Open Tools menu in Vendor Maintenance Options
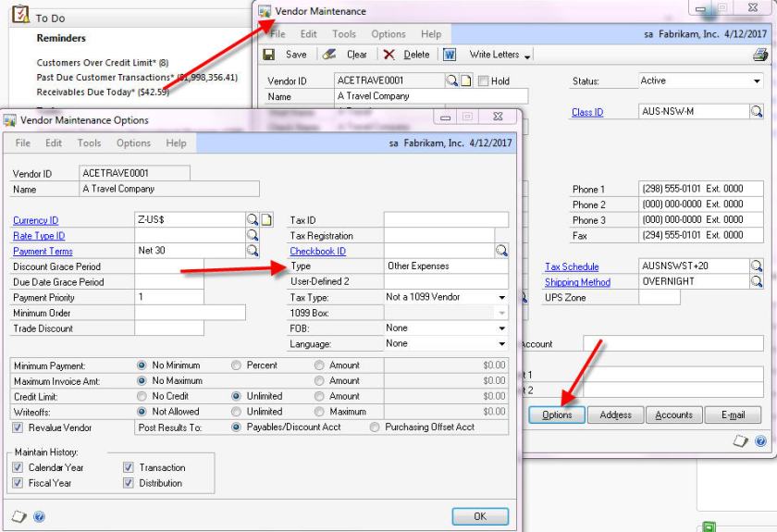The image size is (777, 532). point(89,143)
